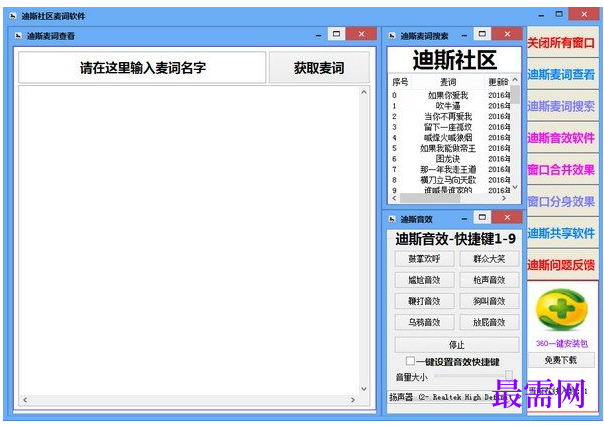The image size is (604, 425).
Task: Click the 获取麦词 button
Action: [319, 68]
